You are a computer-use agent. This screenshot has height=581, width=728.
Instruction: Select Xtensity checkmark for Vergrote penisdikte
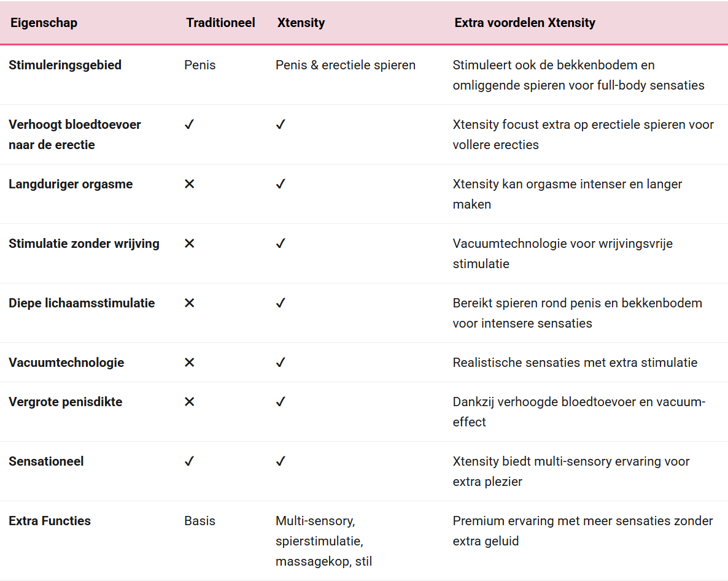(x=281, y=402)
